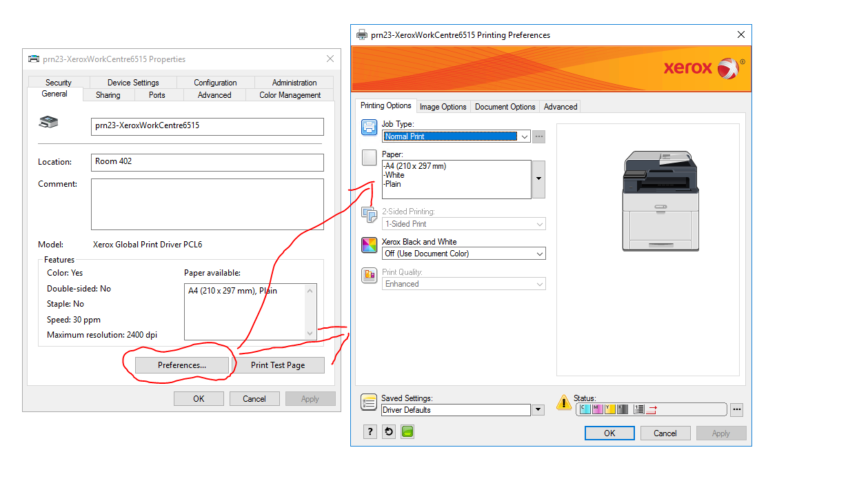Open the Configuration tab
This screenshot has width=868, height=481.
tap(215, 83)
